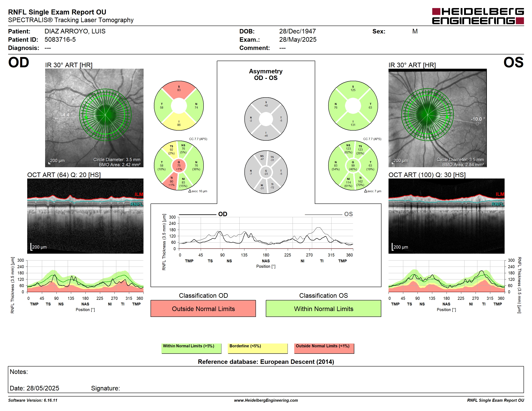This screenshot has height=411, width=532.
Task: Click the OD TI sector 90 <1%
Action: point(171,182)
